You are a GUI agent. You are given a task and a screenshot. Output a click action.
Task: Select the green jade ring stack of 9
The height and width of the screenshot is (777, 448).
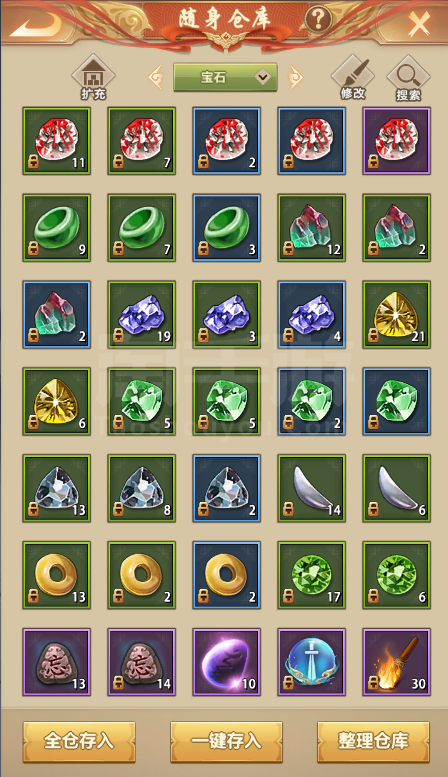point(56,228)
